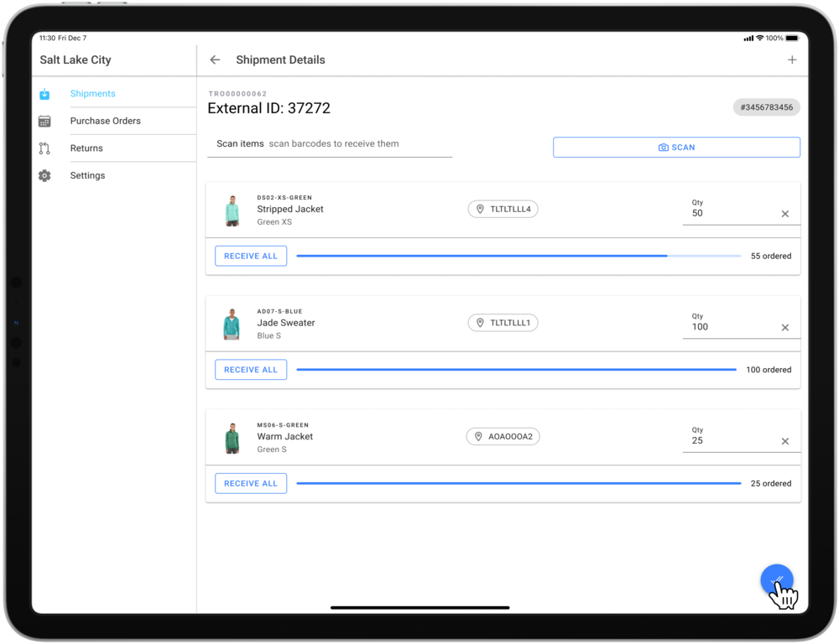Open the Purchase Orders menu item
This screenshot has height=644, width=839.
(x=106, y=121)
